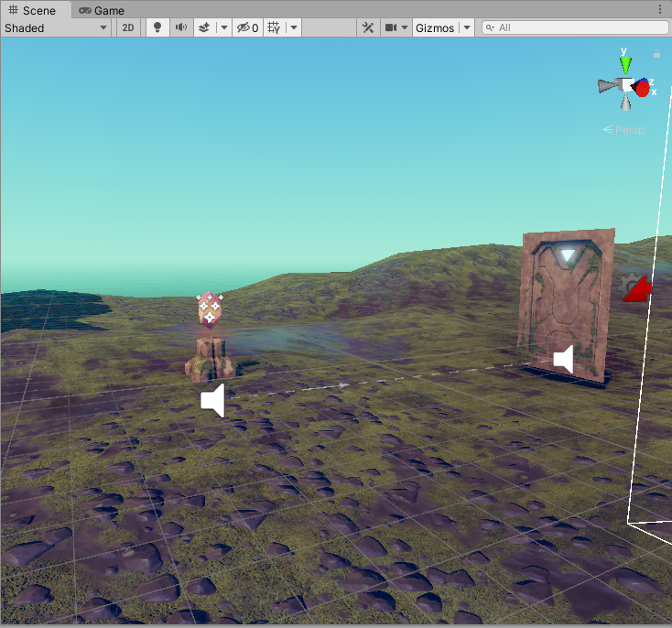Image resolution: width=672 pixels, height=628 pixels.
Task: Select the floating gem object
Action: (x=210, y=309)
